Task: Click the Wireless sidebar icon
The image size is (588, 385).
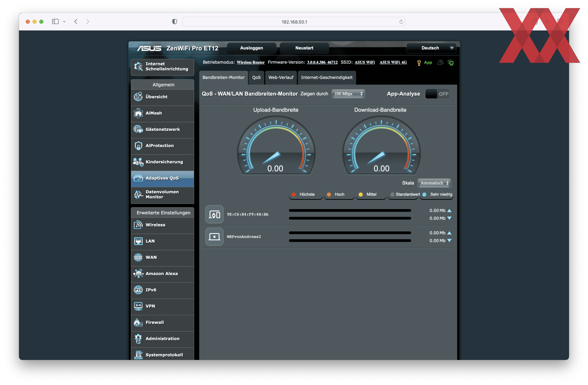Action: [138, 225]
